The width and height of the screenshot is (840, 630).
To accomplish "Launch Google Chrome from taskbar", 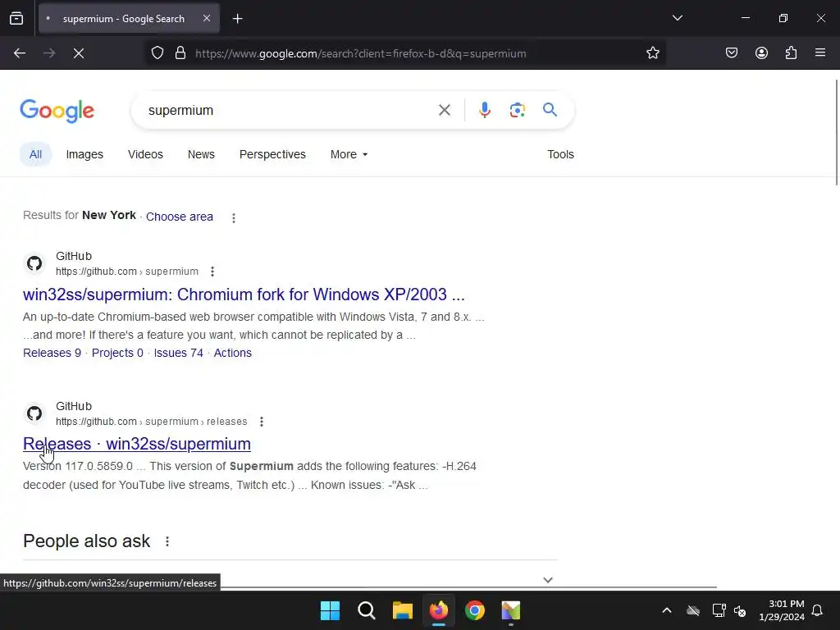I will click(x=475, y=610).
